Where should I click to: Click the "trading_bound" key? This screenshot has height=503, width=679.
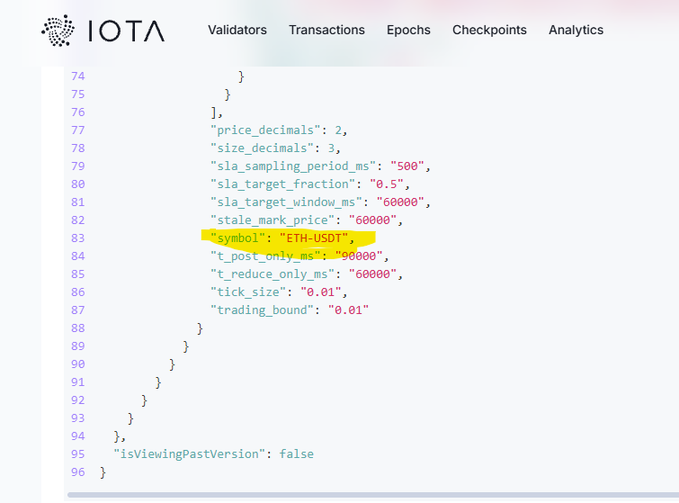coord(262,310)
